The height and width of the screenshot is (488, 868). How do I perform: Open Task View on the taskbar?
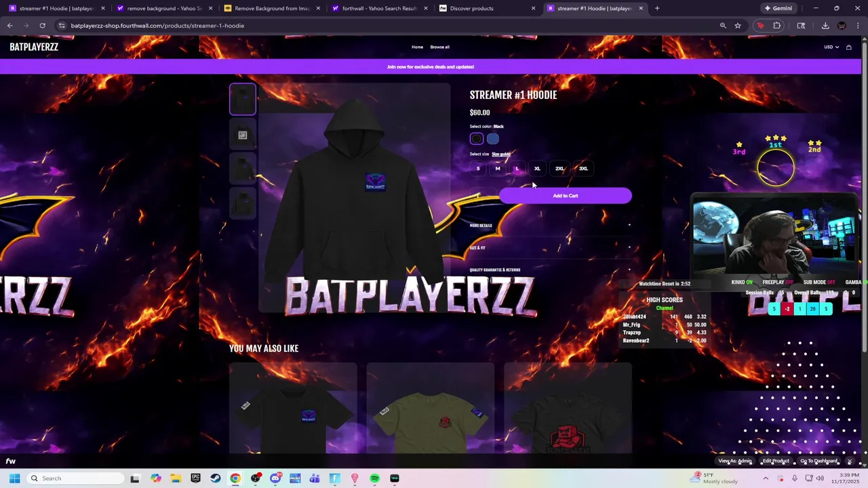[135, 478]
